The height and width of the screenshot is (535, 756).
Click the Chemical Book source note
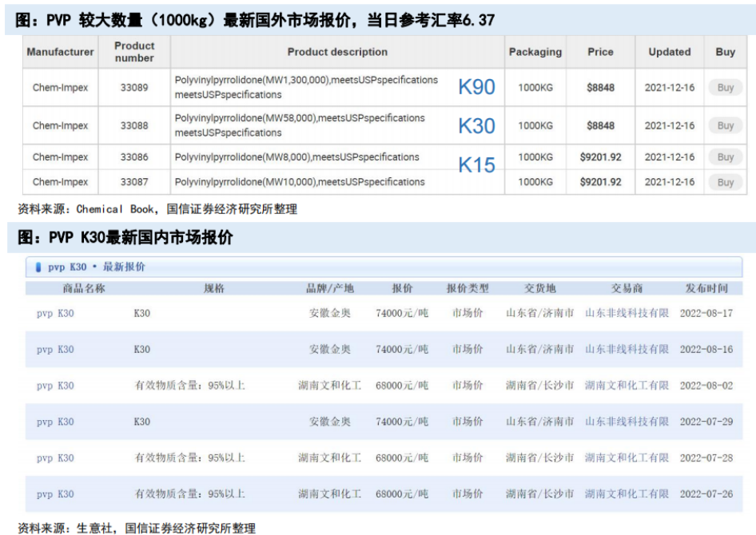[157, 209]
